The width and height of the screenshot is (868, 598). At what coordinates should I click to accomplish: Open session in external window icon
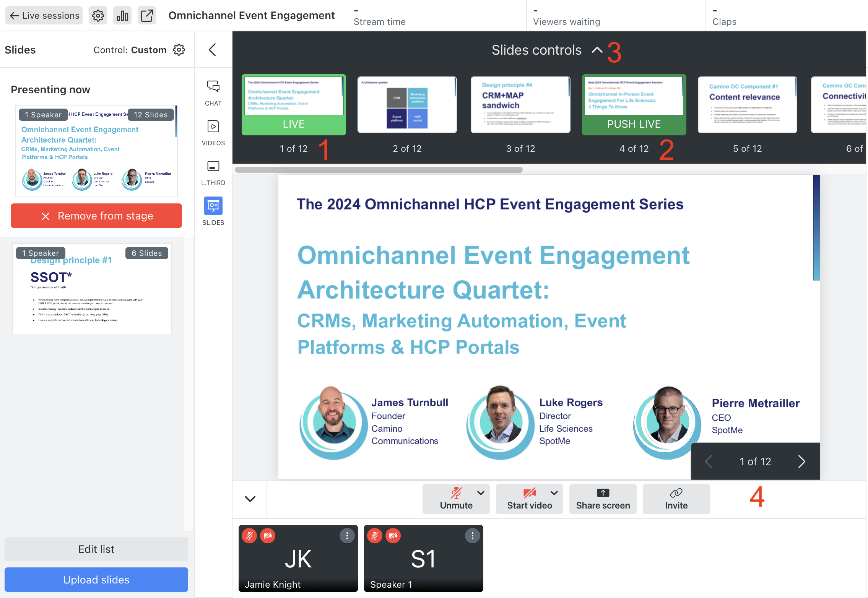click(147, 15)
